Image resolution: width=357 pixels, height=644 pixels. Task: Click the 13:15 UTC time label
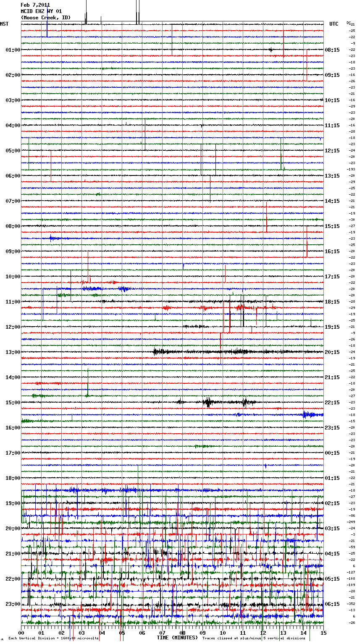(x=332, y=176)
